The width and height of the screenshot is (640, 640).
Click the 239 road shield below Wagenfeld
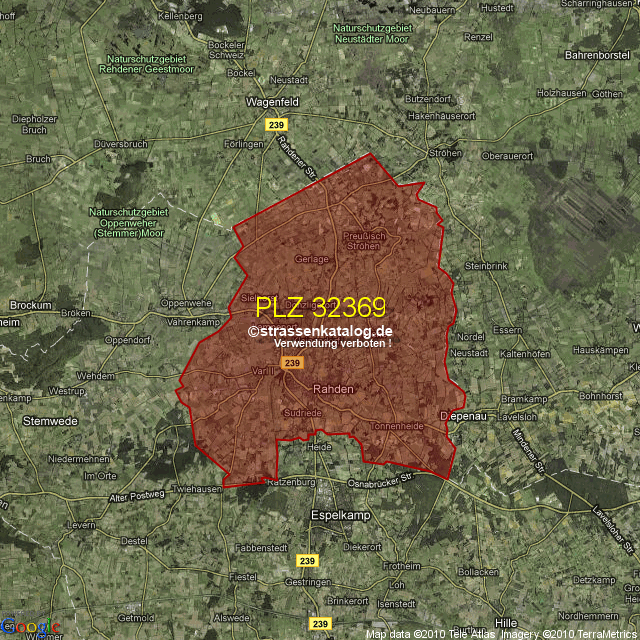276,124
